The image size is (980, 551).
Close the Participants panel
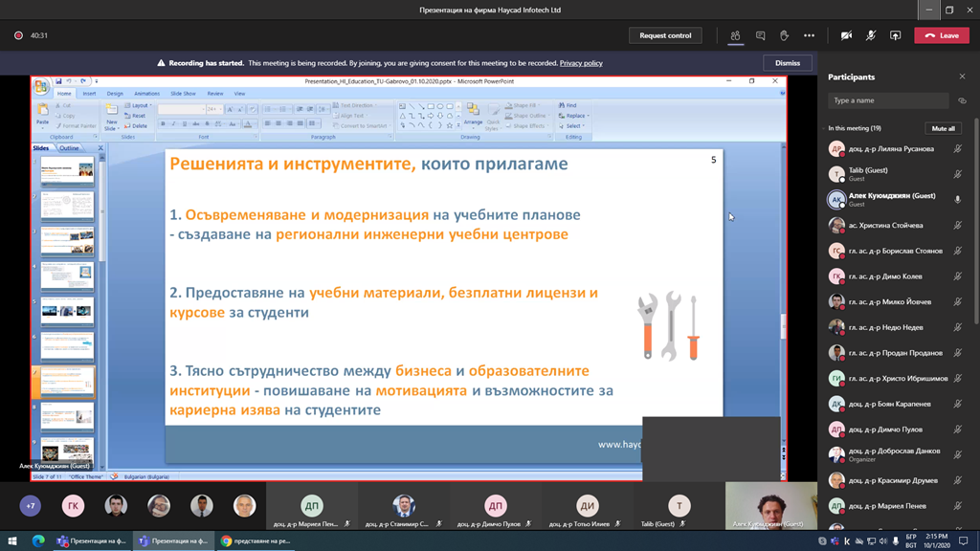pos(962,77)
